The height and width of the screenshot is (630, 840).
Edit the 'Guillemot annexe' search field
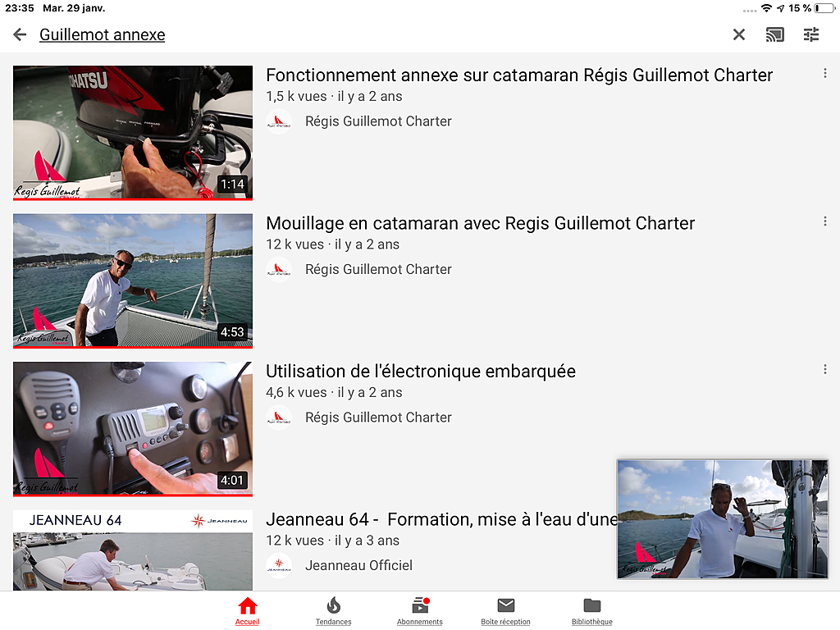tap(103, 34)
